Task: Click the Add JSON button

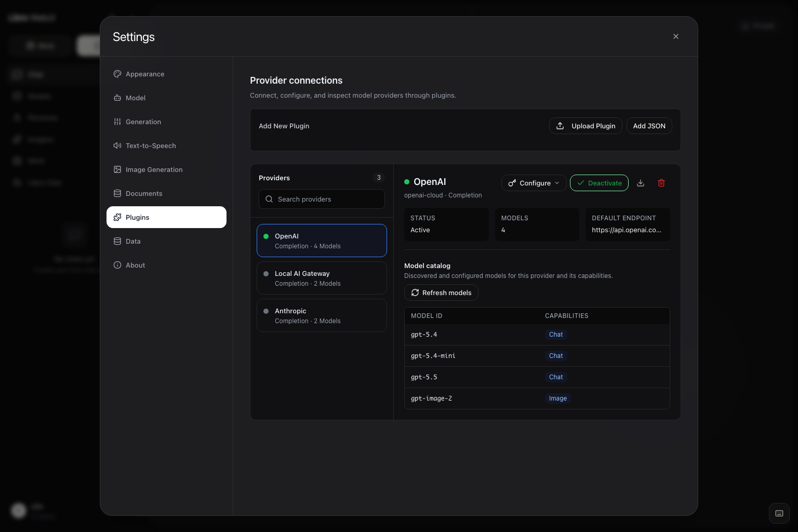Action: pyautogui.click(x=649, y=126)
